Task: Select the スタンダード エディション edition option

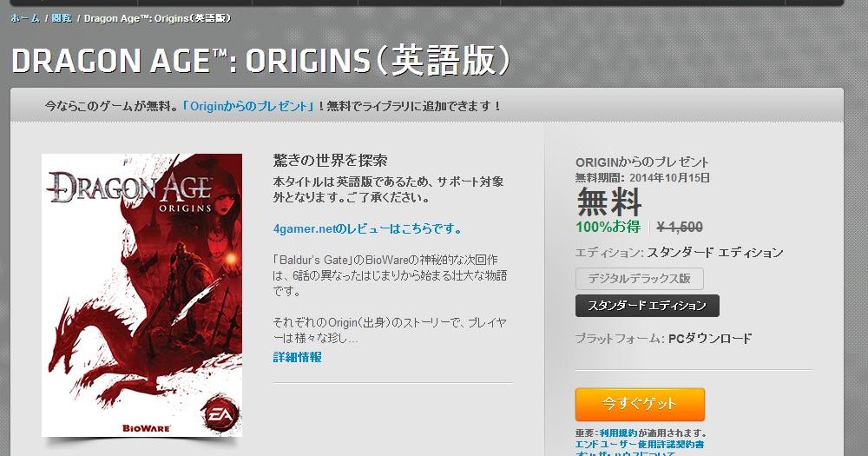Action: coord(648,306)
